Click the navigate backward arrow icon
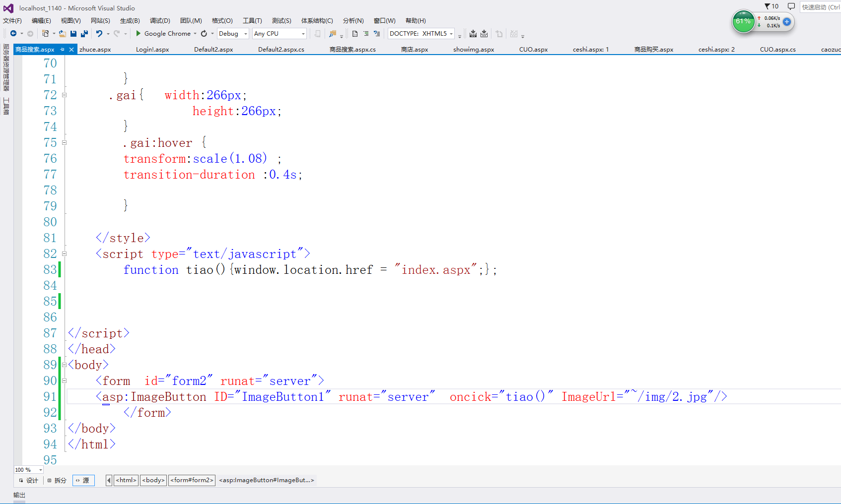The height and width of the screenshot is (504, 841). (13, 34)
